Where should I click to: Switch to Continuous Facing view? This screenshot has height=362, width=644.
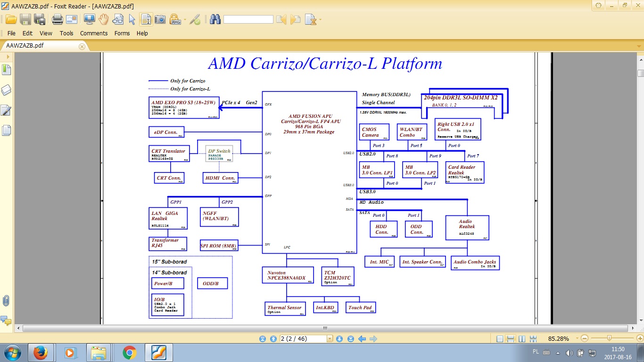click(x=533, y=338)
